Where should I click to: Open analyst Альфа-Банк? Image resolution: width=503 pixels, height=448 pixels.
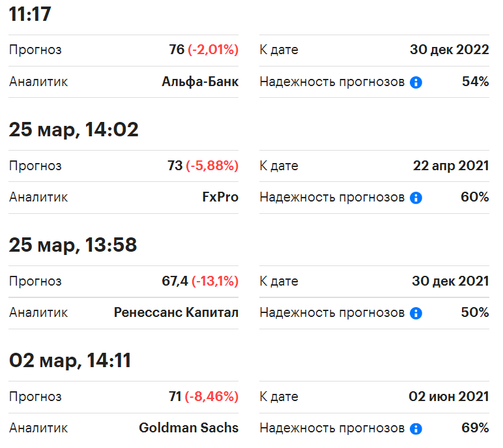pos(200,82)
